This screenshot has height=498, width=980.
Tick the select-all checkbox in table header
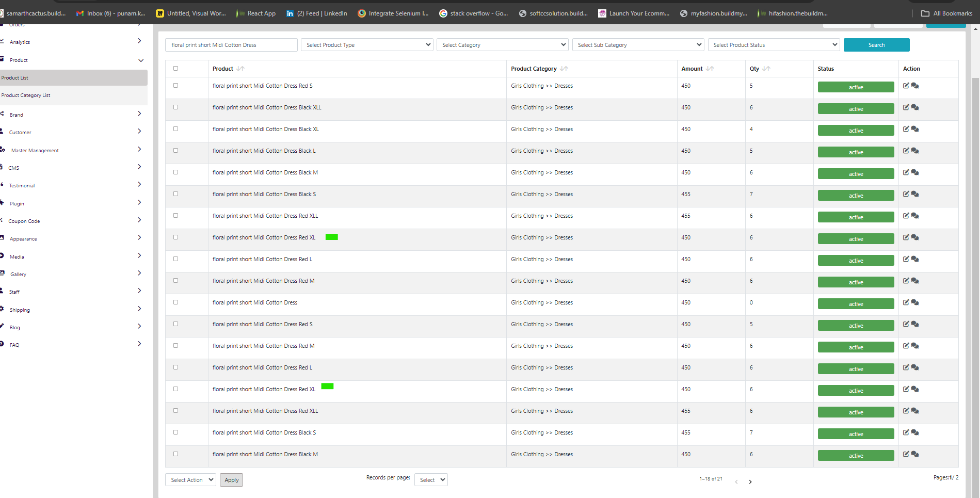tap(175, 68)
